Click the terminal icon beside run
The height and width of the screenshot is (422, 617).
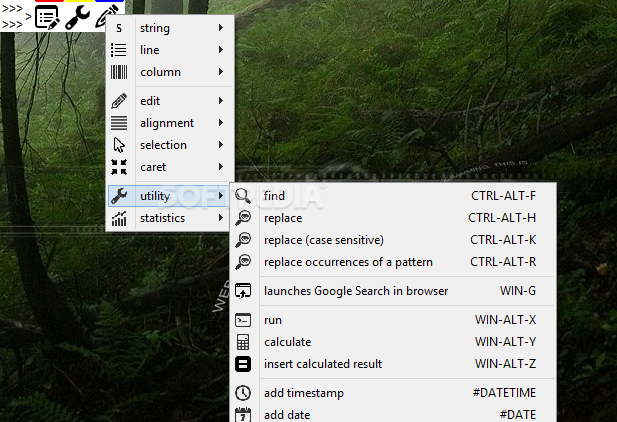[243, 320]
